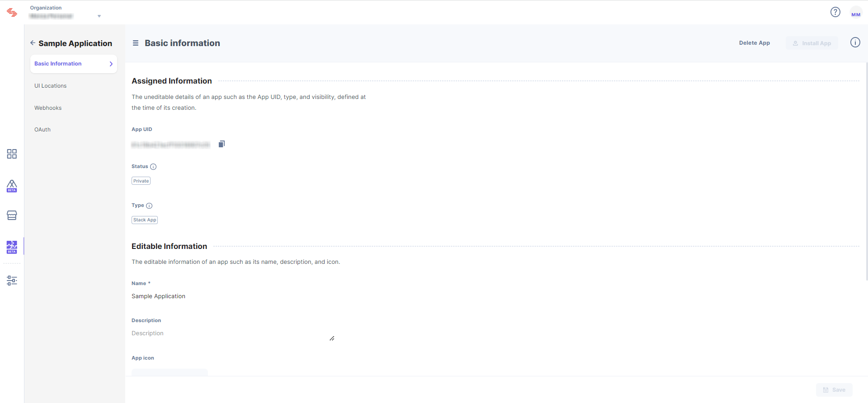Image resolution: width=868 pixels, height=403 pixels.
Task: Toggle the hamburger menu beside Basic information
Action: (135, 43)
